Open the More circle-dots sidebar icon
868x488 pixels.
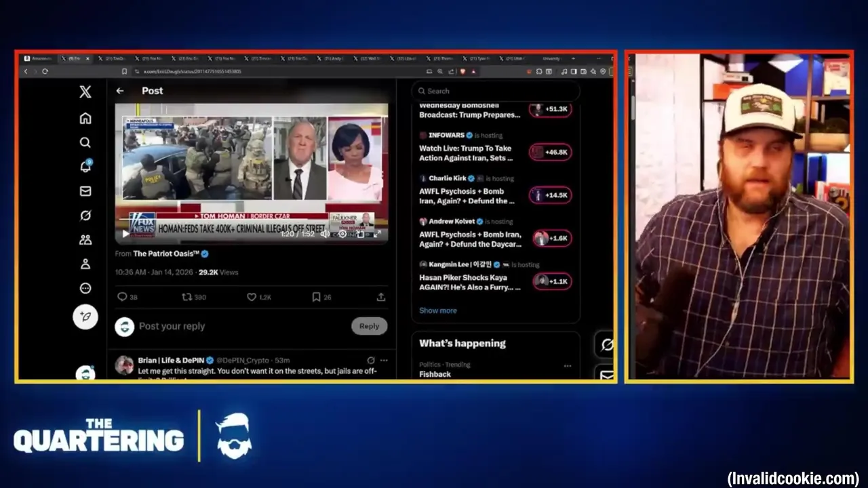click(x=85, y=288)
